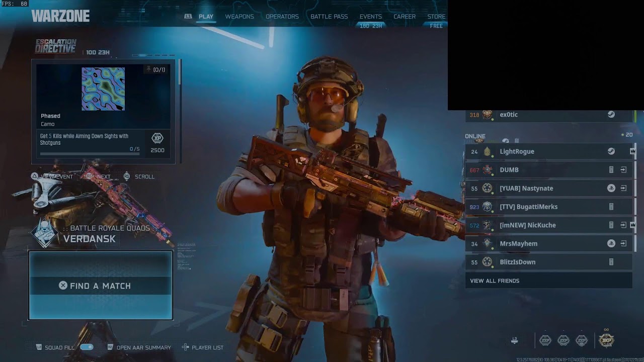Click the gold XP boost badge
The image size is (644, 362).
(x=606, y=340)
